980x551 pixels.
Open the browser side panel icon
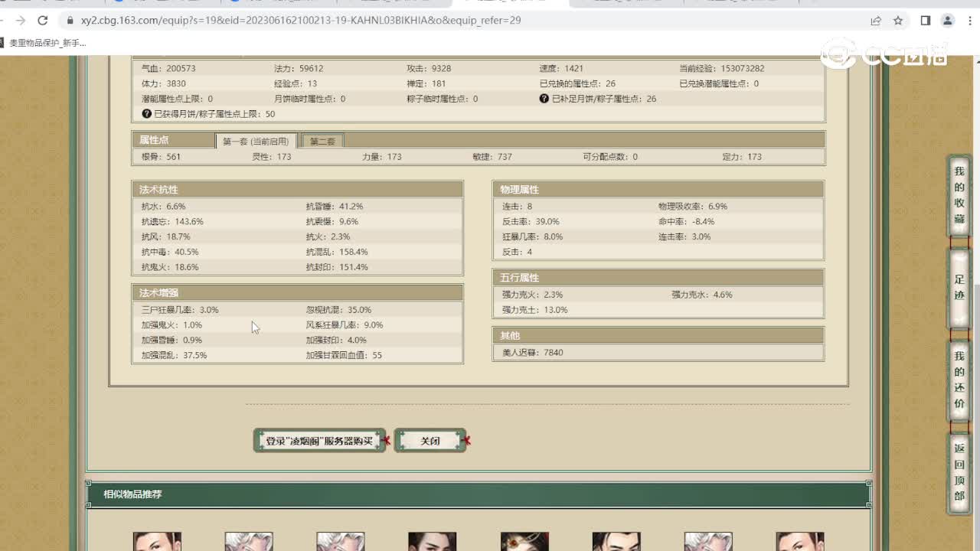coord(926,21)
